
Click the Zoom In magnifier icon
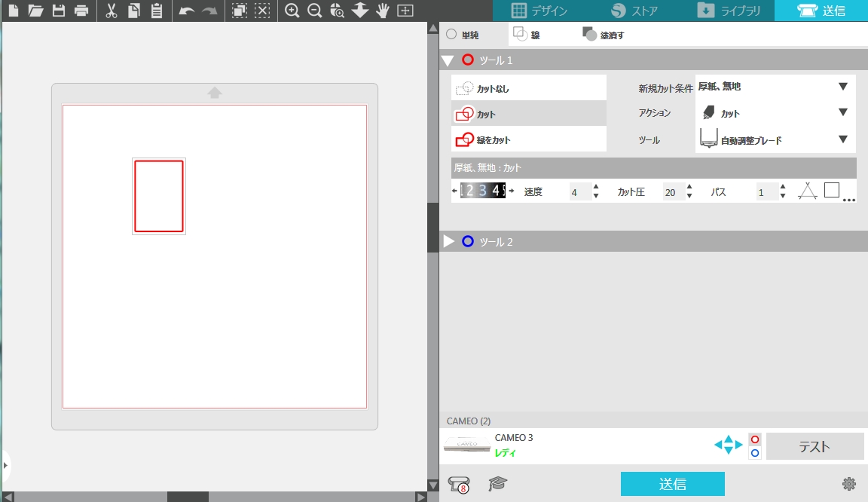point(292,11)
